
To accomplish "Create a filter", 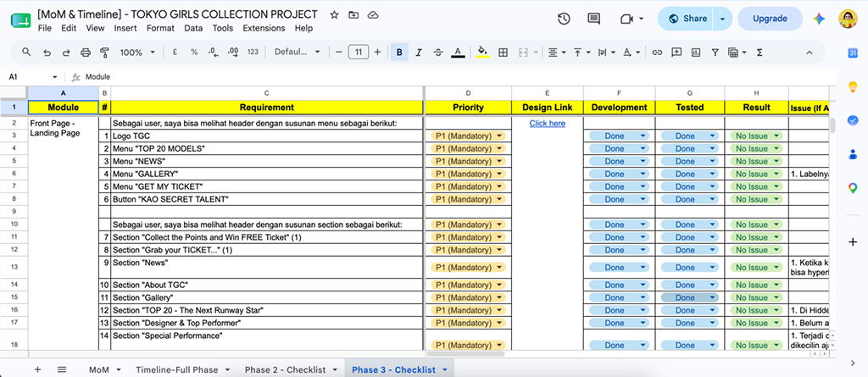I will 715,52.
